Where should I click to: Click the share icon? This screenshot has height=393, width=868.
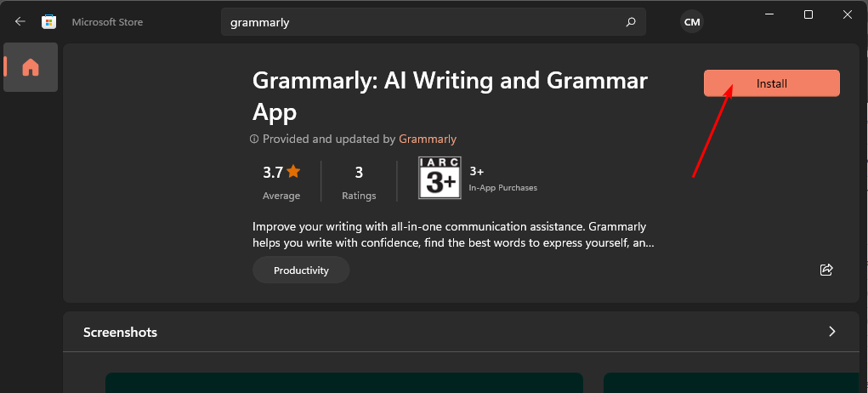pyautogui.click(x=826, y=270)
